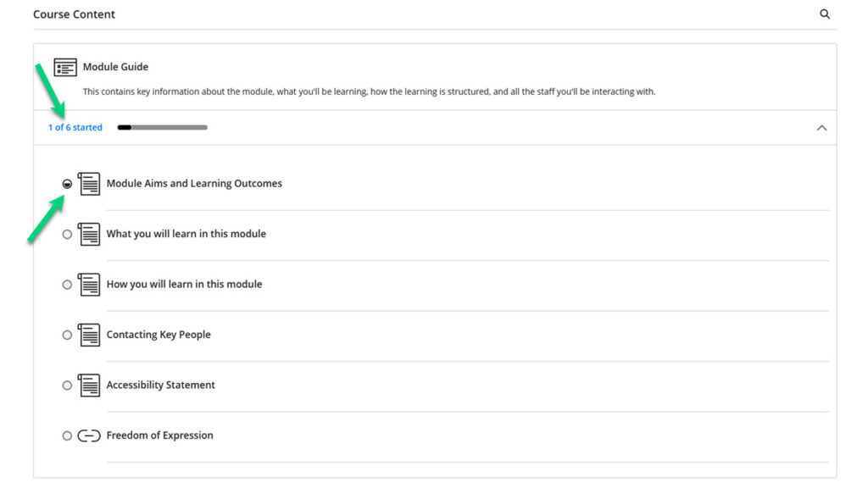Click the link icon beside Freedom of Expression
868x488 pixels.
88,436
